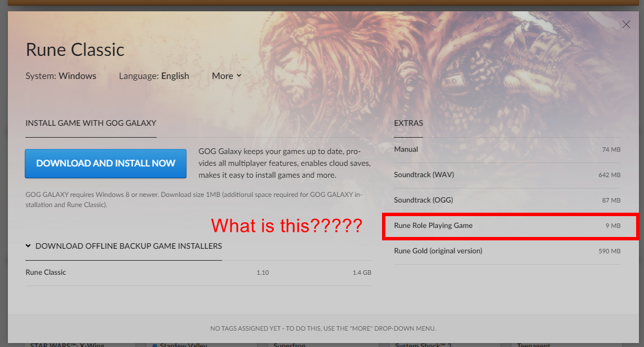This screenshot has width=644, height=347.
Task: Click the Rune Classic title text
Action: (75, 50)
